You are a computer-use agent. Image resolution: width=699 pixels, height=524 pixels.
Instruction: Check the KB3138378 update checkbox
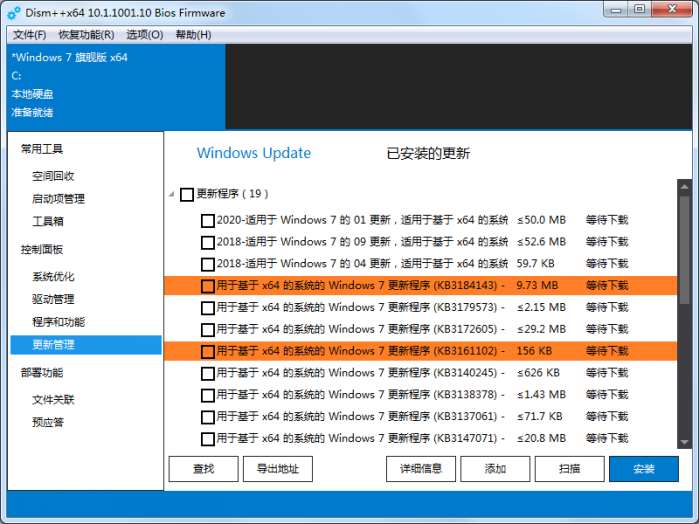tap(208, 395)
